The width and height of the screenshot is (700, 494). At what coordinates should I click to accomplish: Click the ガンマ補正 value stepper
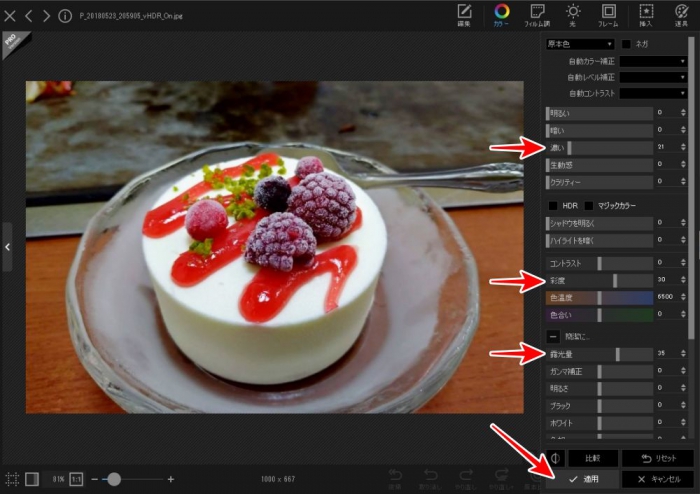pos(683,371)
